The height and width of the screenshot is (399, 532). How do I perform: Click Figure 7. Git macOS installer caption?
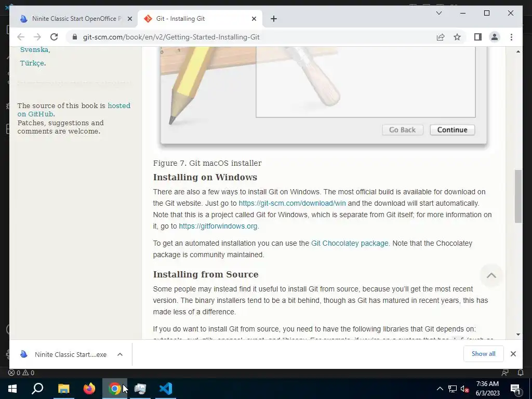[207, 163]
